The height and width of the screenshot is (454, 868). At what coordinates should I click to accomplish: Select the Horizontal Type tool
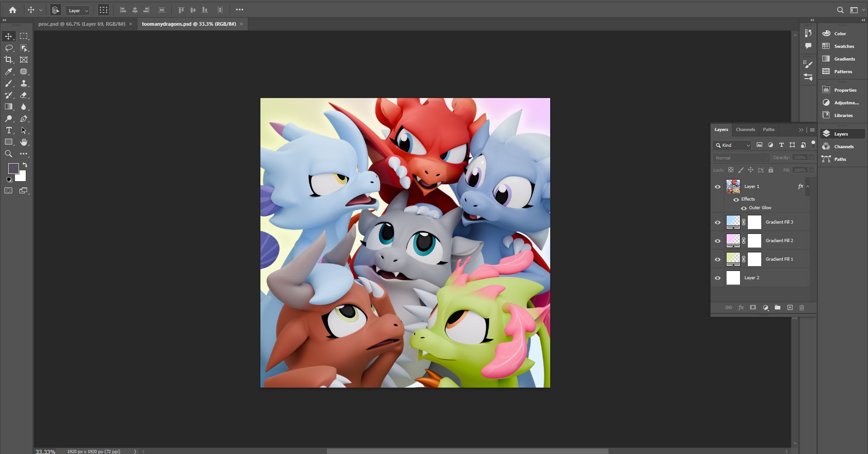9,131
